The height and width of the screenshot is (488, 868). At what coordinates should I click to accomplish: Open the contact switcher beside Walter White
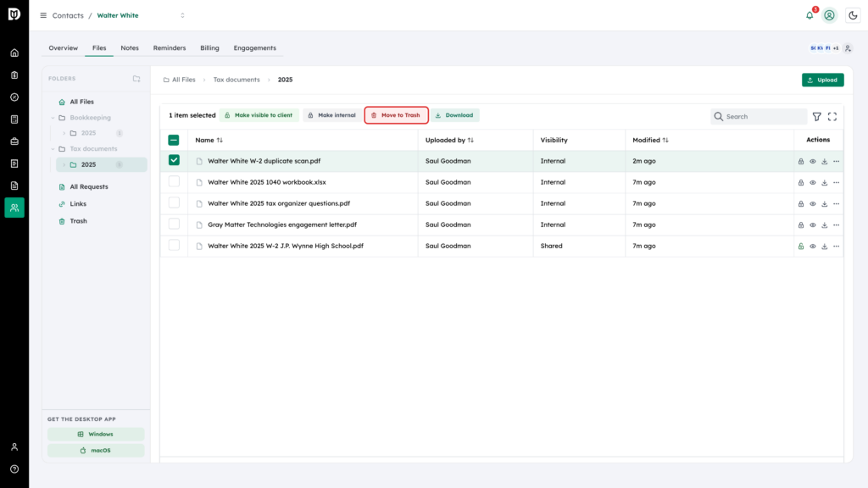click(182, 15)
